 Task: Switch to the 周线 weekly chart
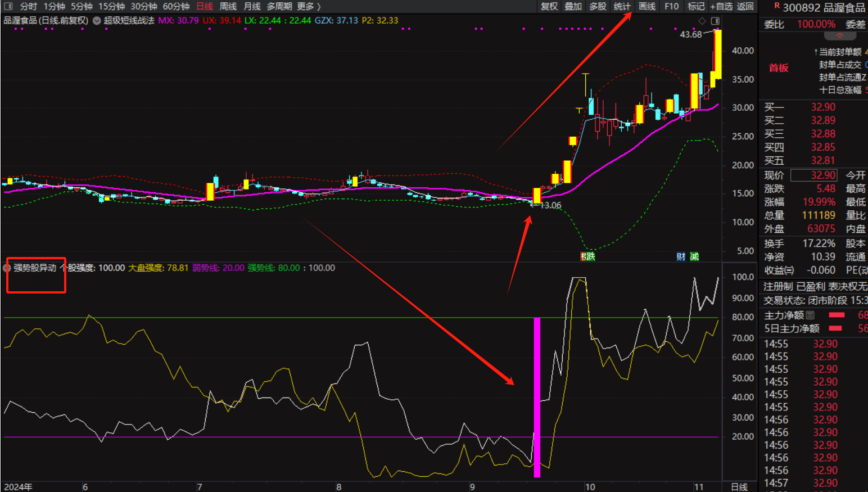[x=228, y=6]
